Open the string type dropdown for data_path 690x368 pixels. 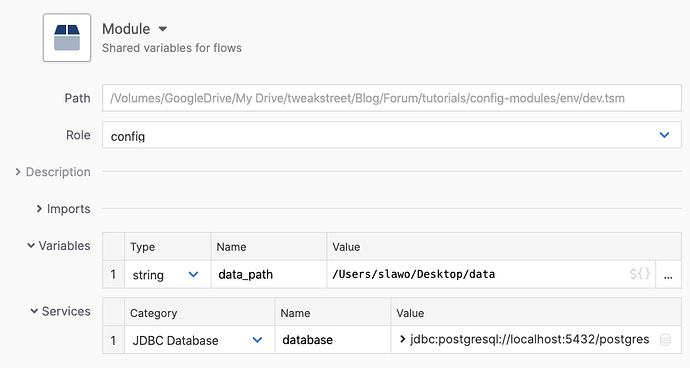pyautogui.click(x=193, y=275)
